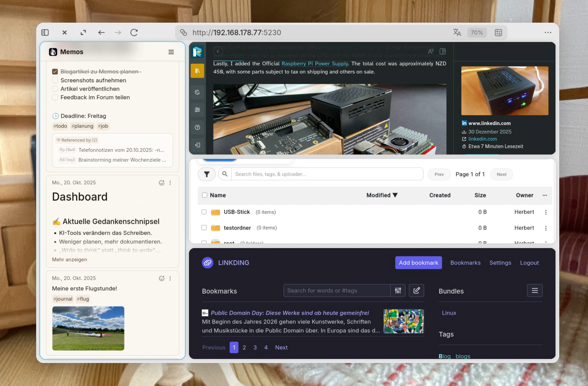588x386 pixels.
Task: Open Settings in the Linkding navigation
Action: 500,263
